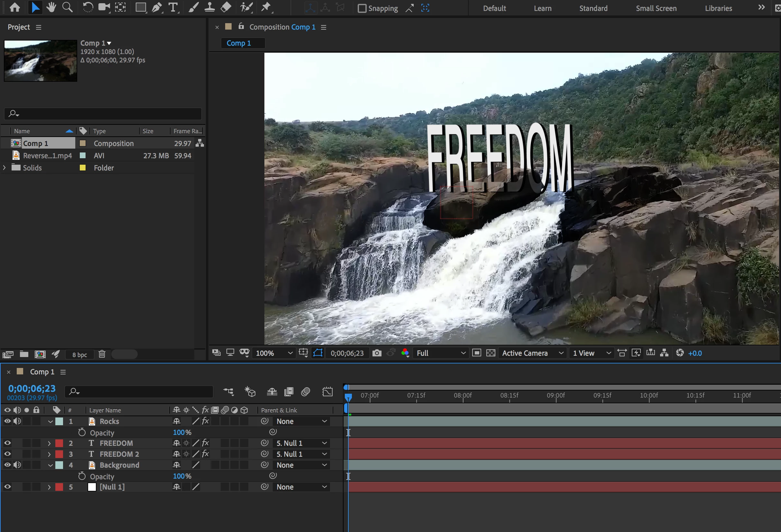Select the Clone Stamp tool
Viewport: 781px width, 532px height.
[210, 7]
